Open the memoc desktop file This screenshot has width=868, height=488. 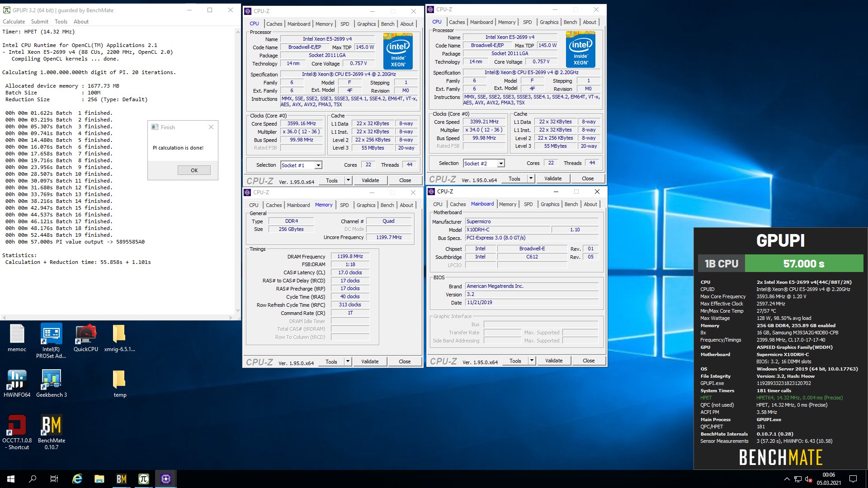click(x=17, y=338)
